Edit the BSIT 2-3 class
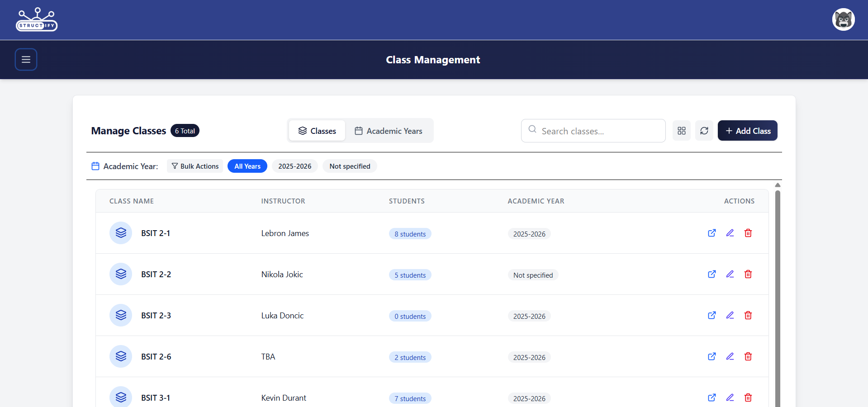The image size is (868, 407). tap(730, 315)
